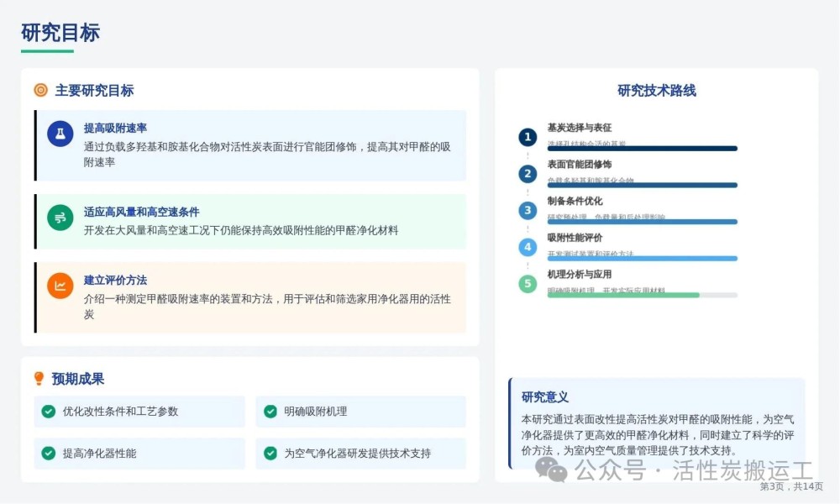Click the target icon beside 主要研究目标
This screenshot has height=504, width=840.
pyautogui.click(x=40, y=90)
